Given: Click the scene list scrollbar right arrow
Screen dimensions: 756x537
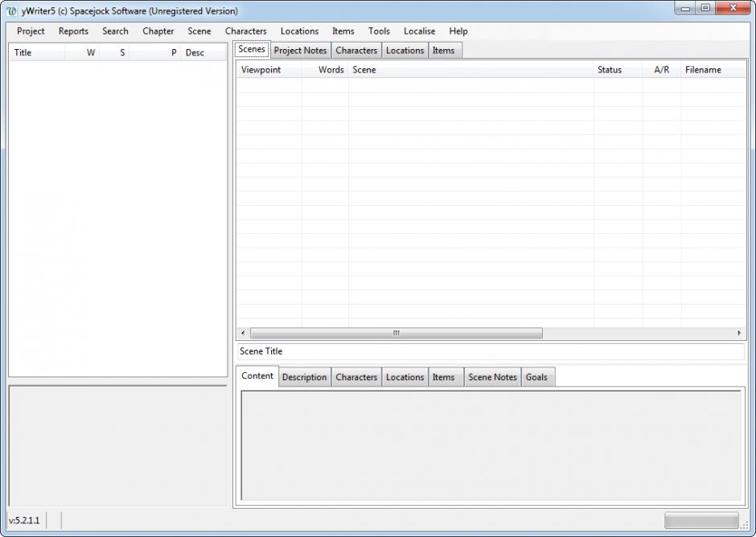Looking at the screenshot, I should 739,333.
